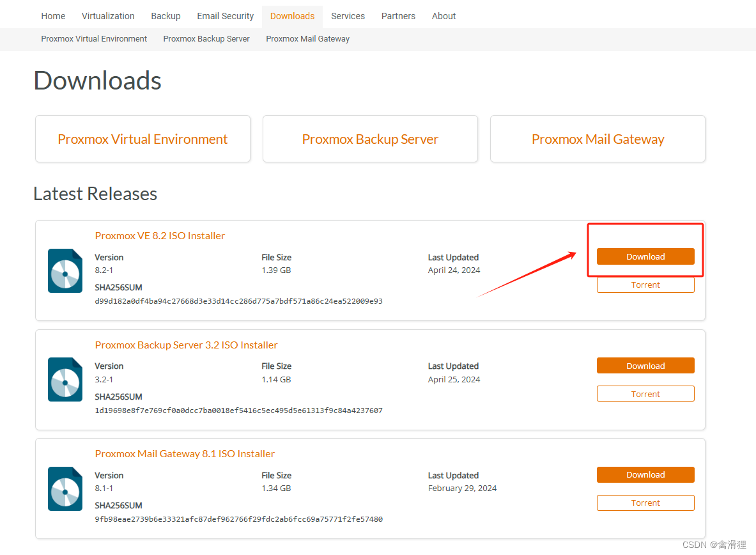756x555 pixels.
Task: Click the Latest Releases heading
Action: coord(95,194)
